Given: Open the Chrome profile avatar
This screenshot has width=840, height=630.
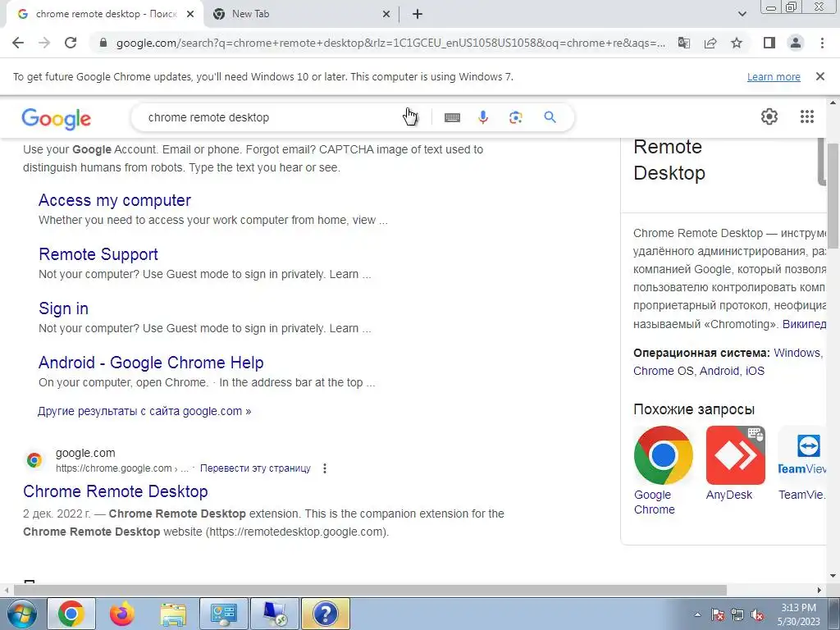Looking at the screenshot, I should [796, 43].
